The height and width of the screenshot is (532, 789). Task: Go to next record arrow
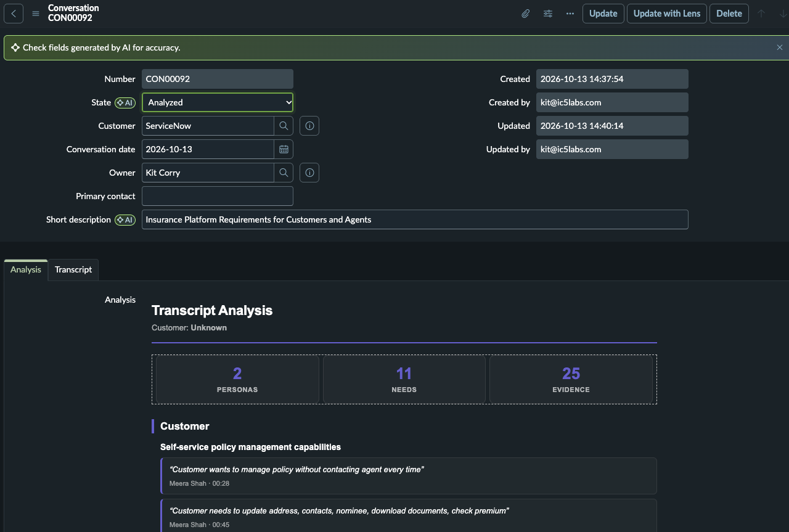click(x=783, y=14)
